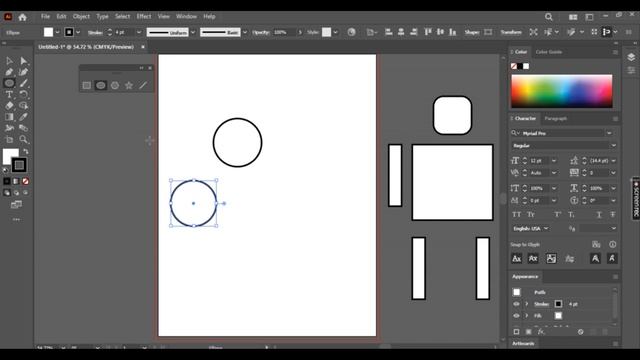This screenshot has width=640, height=360.
Task: Select the Curvature tool
Action: [24, 72]
